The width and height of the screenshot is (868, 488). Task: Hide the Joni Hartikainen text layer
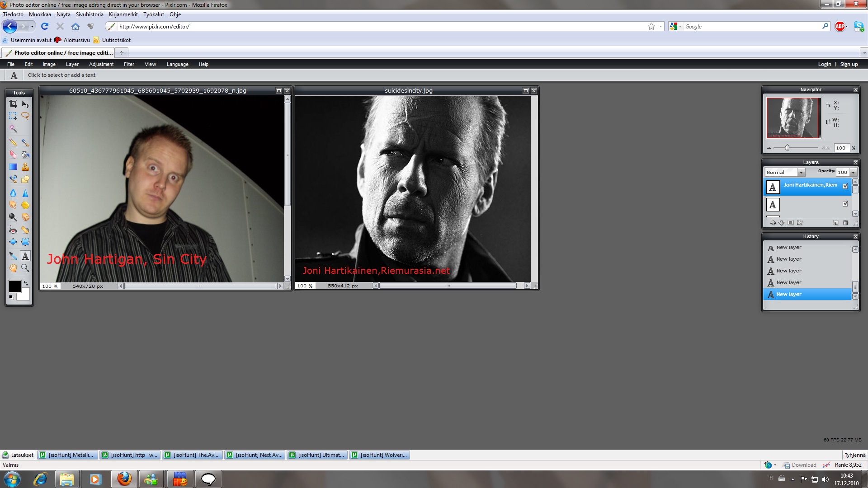click(845, 186)
